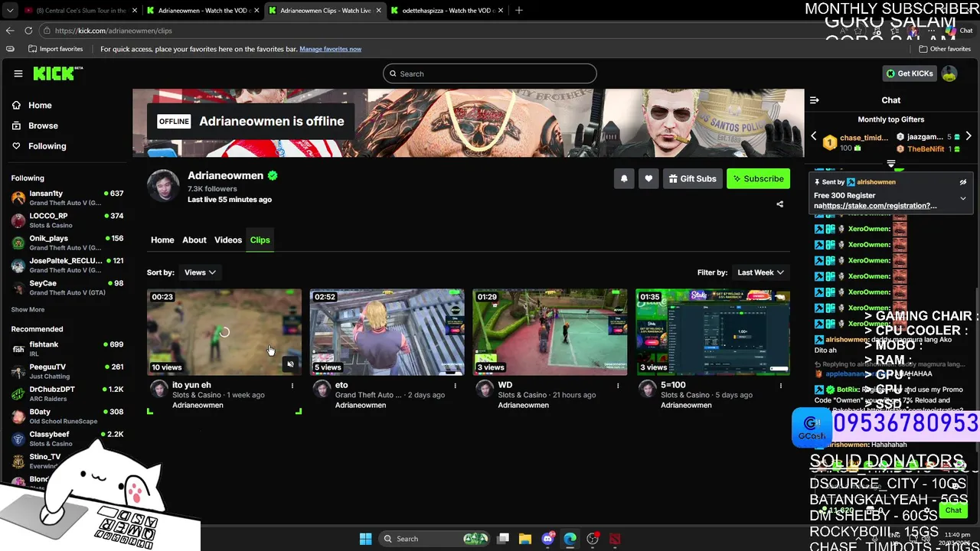Open the Videos tab
The image size is (980, 551).
(x=228, y=240)
